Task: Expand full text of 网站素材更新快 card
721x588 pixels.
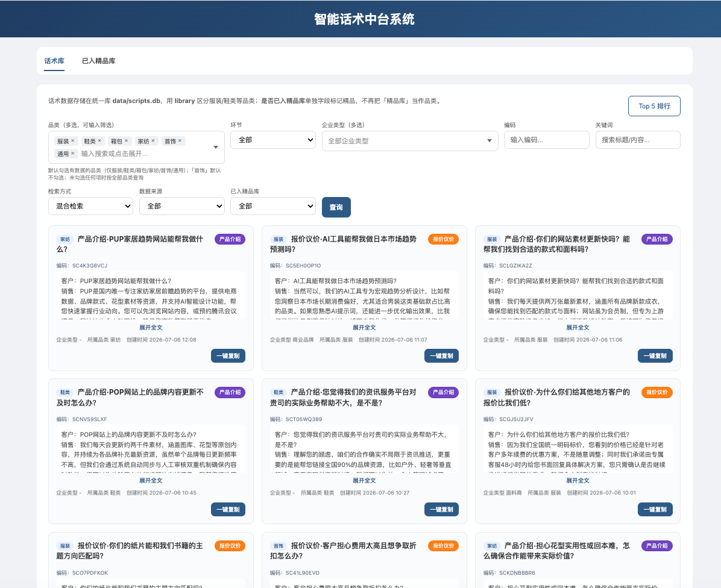Action: [x=578, y=328]
